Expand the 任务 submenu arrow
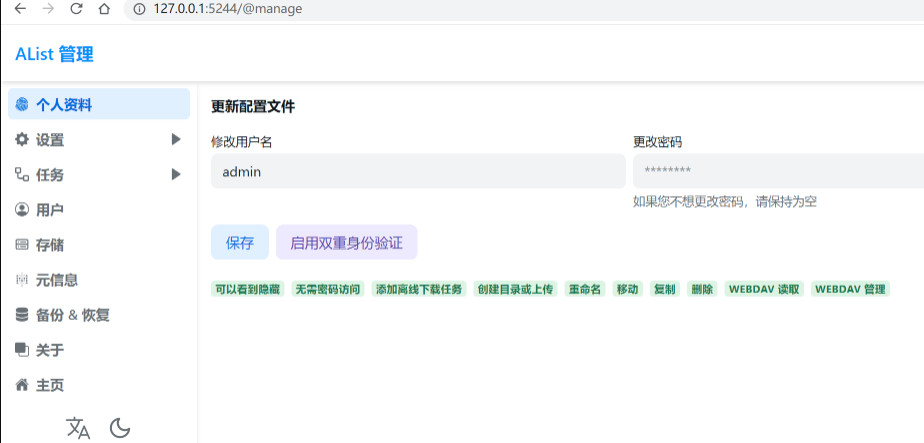 [x=176, y=174]
